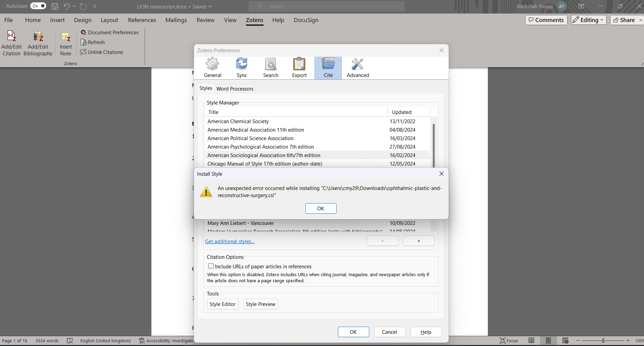Select Web Layout view icon

point(565,341)
